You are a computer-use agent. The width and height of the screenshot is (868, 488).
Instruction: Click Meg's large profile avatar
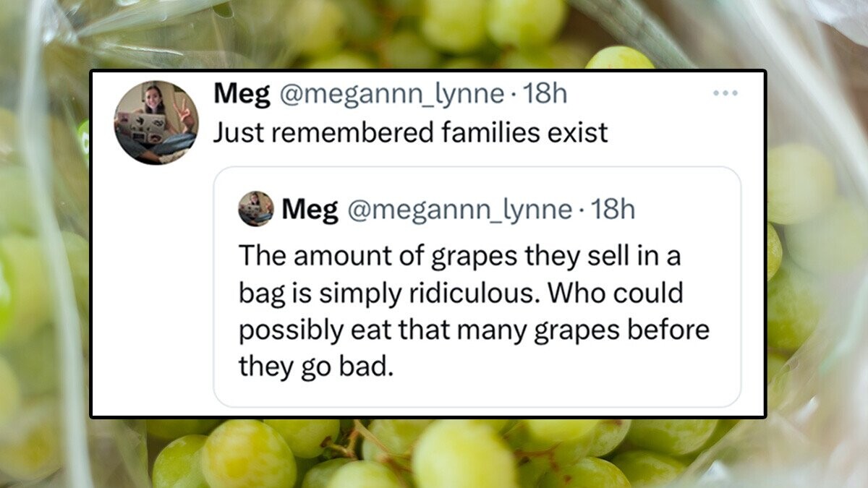pos(156,122)
